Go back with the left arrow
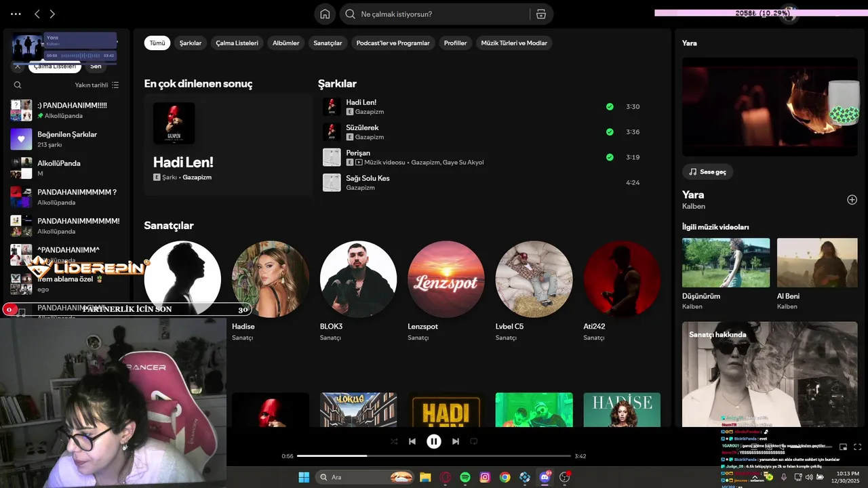This screenshot has width=868, height=488. coord(37,14)
